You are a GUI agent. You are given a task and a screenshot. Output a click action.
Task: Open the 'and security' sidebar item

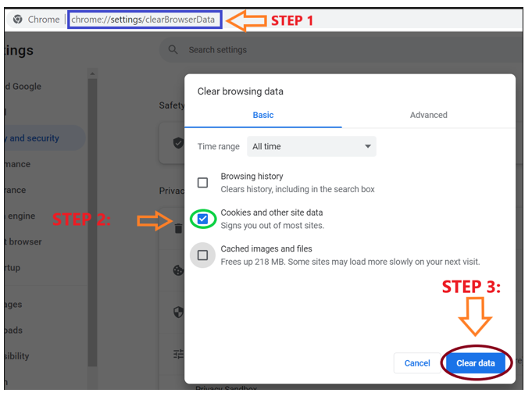click(44, 138)
